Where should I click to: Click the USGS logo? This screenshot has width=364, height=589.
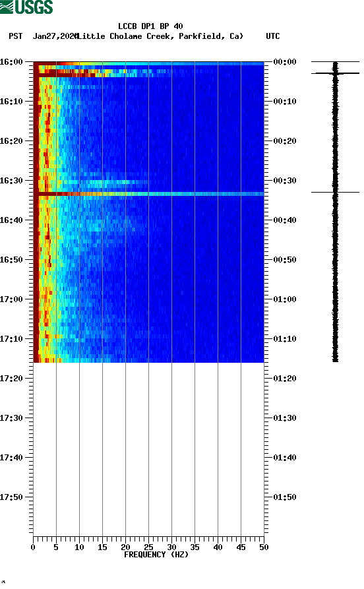click(26, 7)
